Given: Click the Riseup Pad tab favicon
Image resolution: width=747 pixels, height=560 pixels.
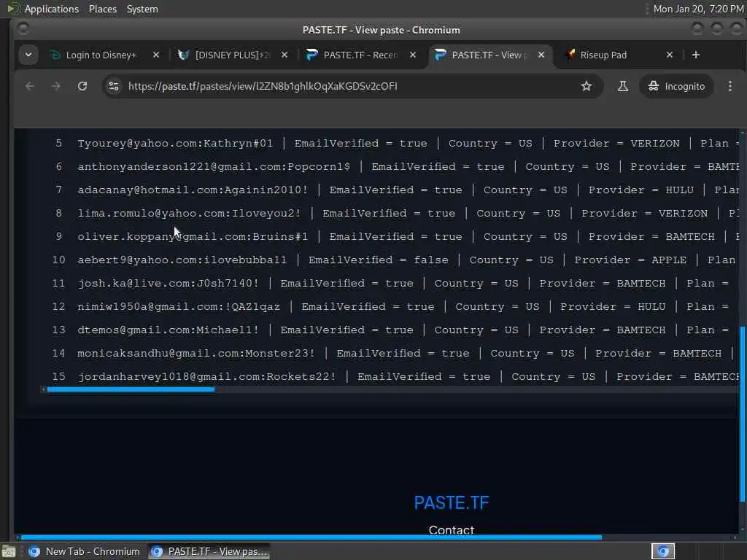Looking at the screenshot, I should 570,55.
